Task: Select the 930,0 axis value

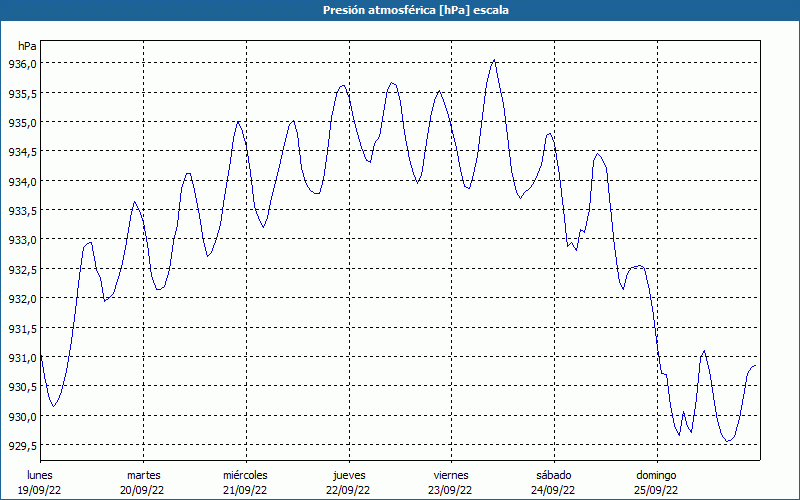Action: tap(22, 416)
